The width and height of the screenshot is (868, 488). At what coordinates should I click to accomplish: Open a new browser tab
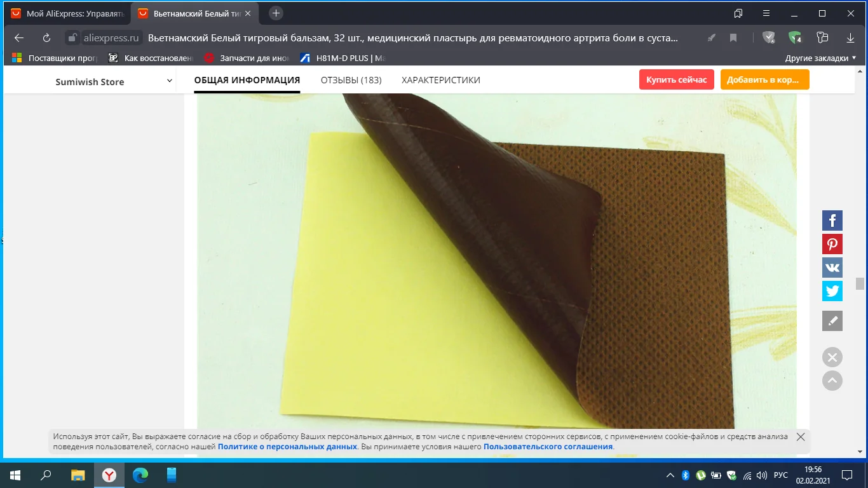tap(276, 13)
